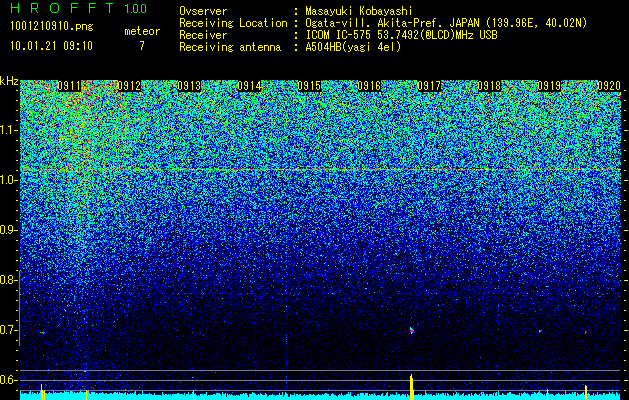The width and height of the screenshot is (629, 400).
Task: Click the 0.7 frequency axis label
Action: click(x=8, y=330)
